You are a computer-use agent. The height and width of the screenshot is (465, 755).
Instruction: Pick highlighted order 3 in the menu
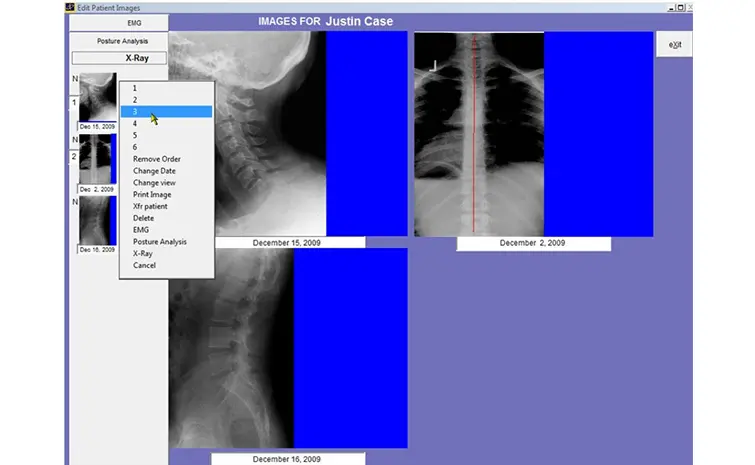pos(166,112)
